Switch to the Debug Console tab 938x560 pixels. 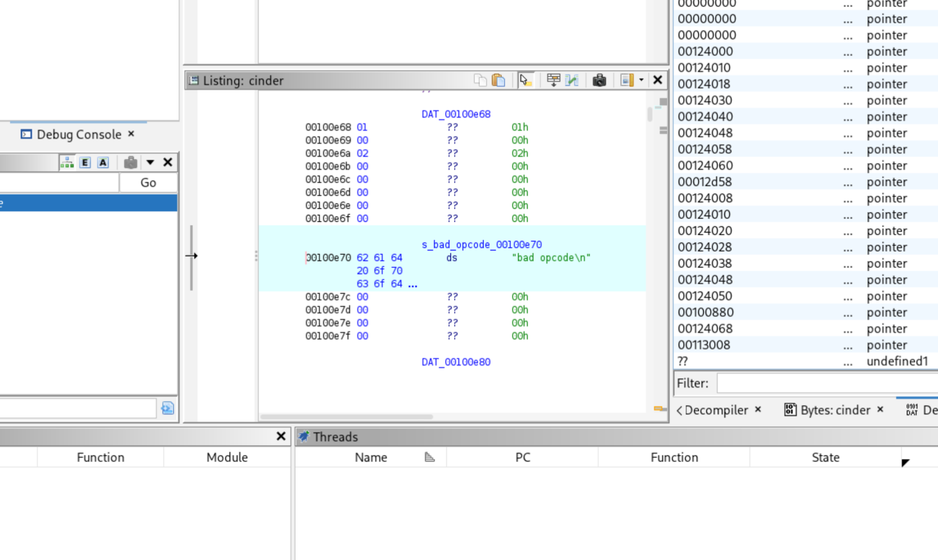(x=79, y=135)
